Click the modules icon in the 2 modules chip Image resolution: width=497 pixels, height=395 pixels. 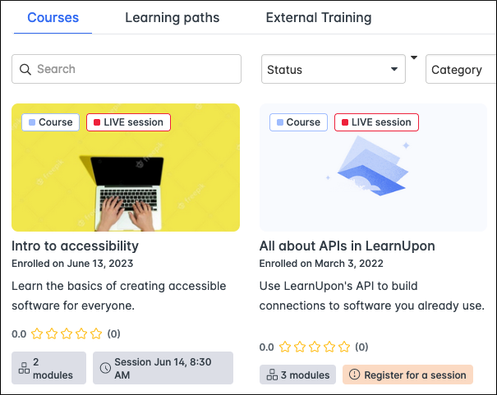point(24,368)
